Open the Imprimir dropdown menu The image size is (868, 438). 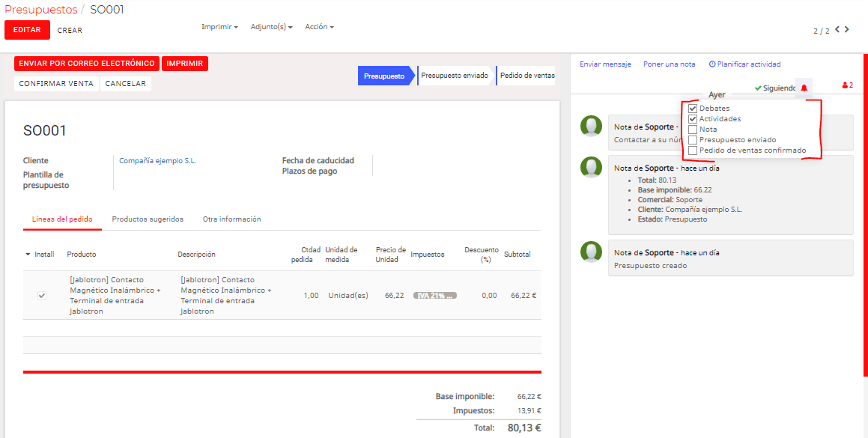(x=219, y=26)
